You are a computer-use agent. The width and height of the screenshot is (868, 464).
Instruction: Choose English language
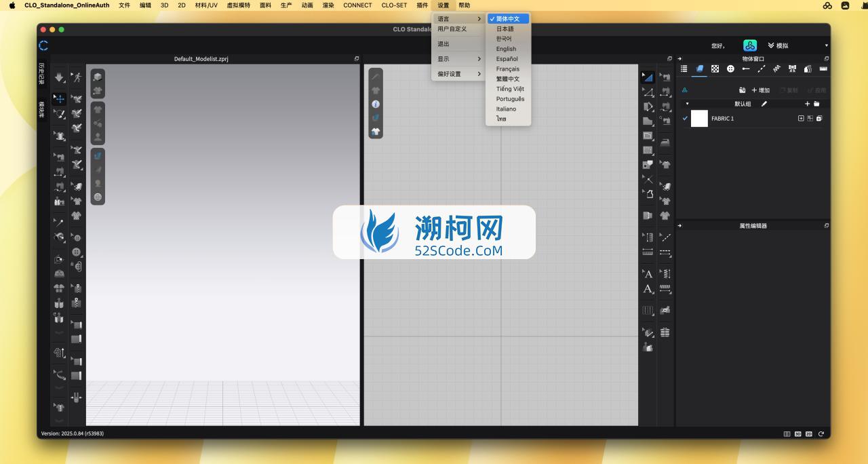506,49
